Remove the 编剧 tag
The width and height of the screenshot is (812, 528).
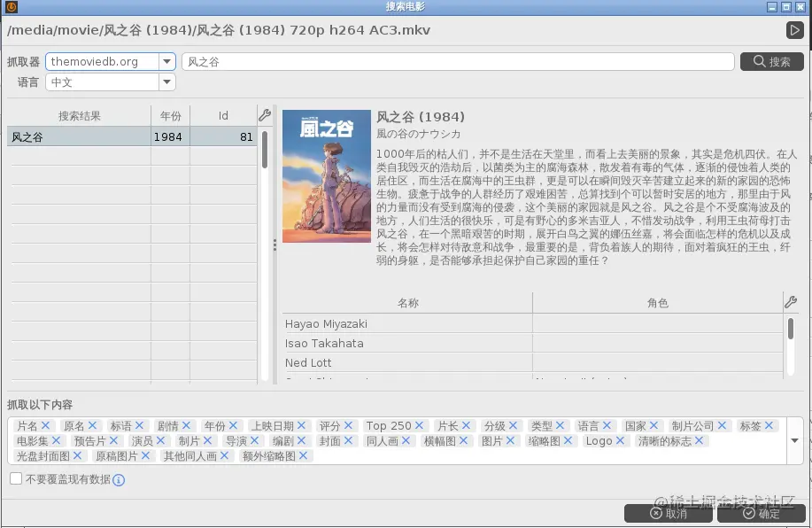pyautogui.click(x=301, y=440)
